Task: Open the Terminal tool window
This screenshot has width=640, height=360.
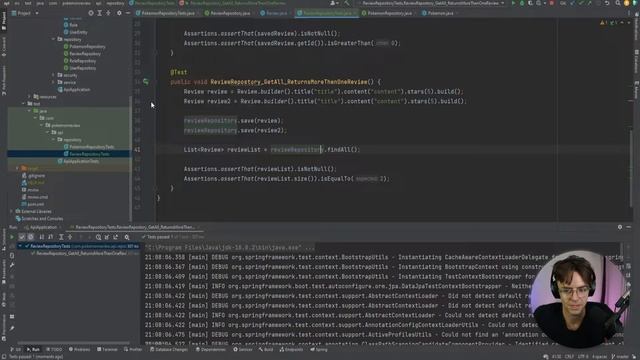Action: tap(107, 349)
